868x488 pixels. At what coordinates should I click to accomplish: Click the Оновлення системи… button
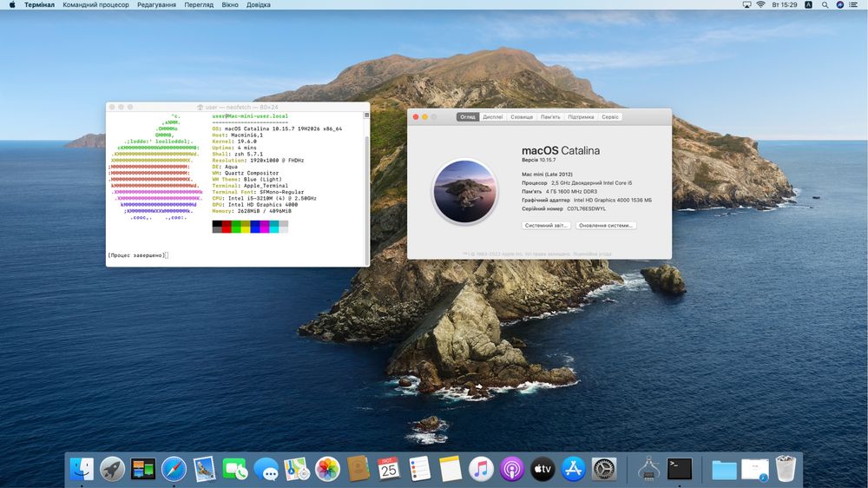(x=606, y=226)
